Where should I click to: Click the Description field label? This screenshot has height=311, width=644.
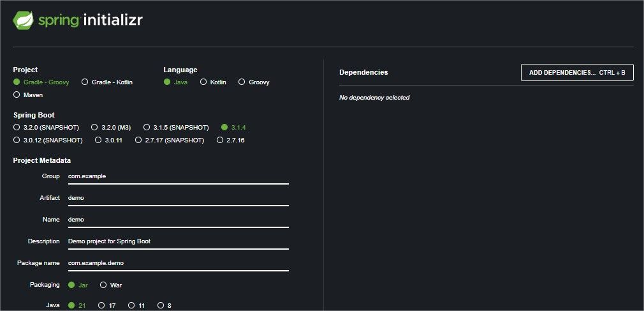[x=44, y=241]
